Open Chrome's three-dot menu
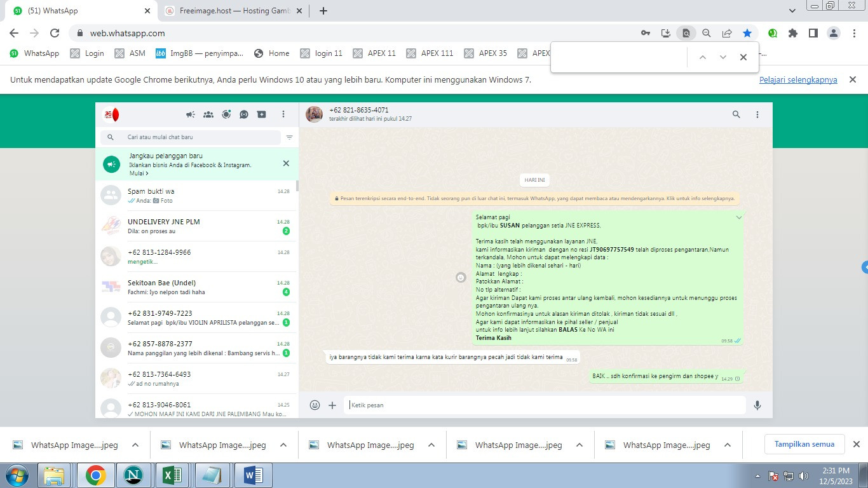 853,33
